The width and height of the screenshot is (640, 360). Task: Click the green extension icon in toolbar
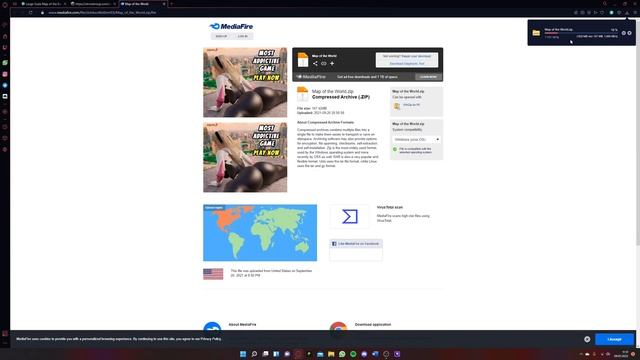[611, 13]
